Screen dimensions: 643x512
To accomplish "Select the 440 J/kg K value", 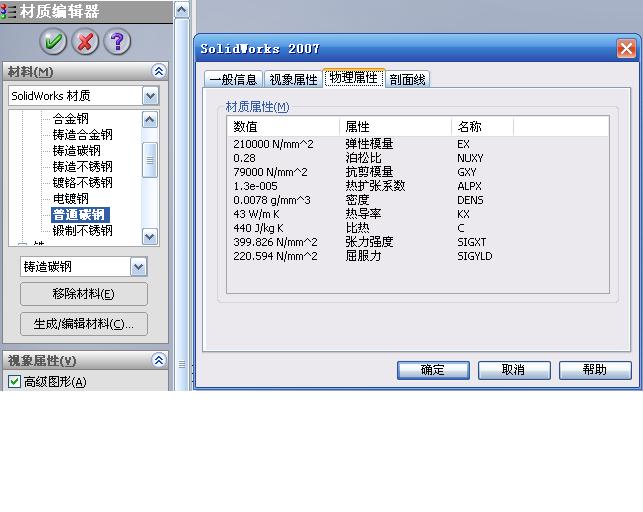I will [258, 228].
